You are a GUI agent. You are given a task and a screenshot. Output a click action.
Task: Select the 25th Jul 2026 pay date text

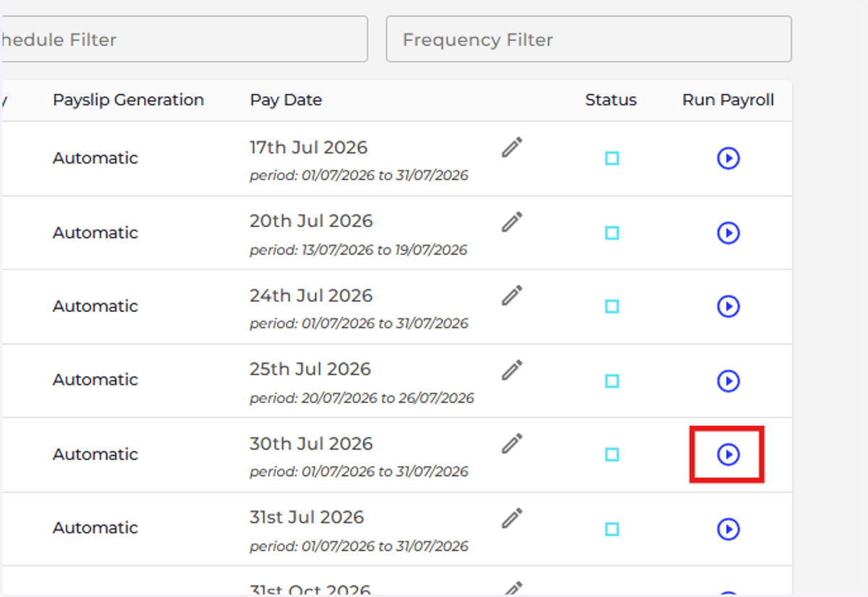(x=310, y=369)
